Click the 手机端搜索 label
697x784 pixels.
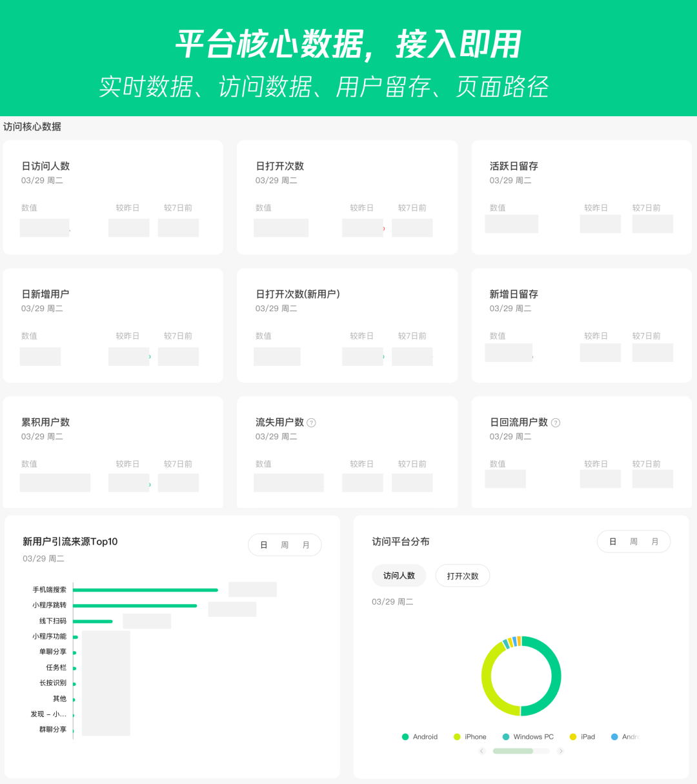tap(50, 590)
